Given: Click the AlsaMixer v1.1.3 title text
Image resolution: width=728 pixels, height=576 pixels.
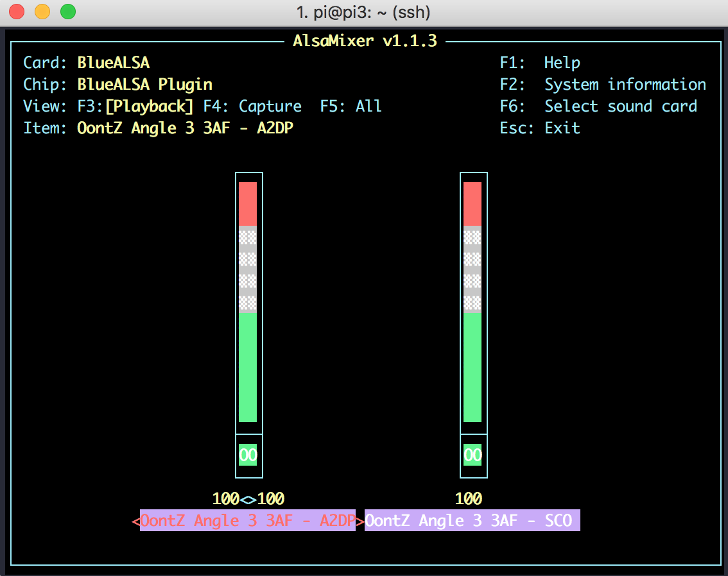Looking at the screenshot, I should click(364, 40).
